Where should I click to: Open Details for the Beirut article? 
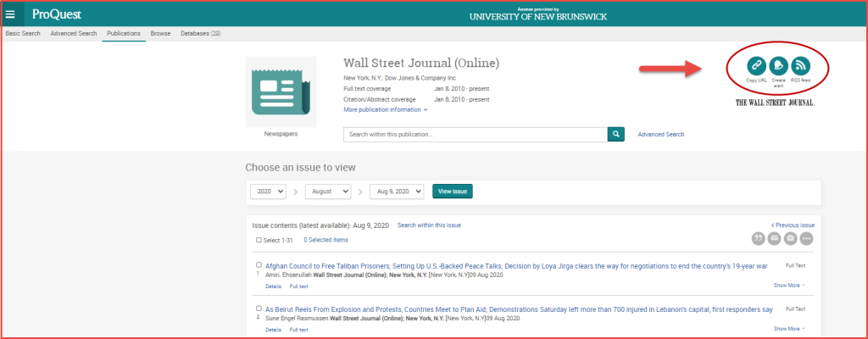[274, 330]
